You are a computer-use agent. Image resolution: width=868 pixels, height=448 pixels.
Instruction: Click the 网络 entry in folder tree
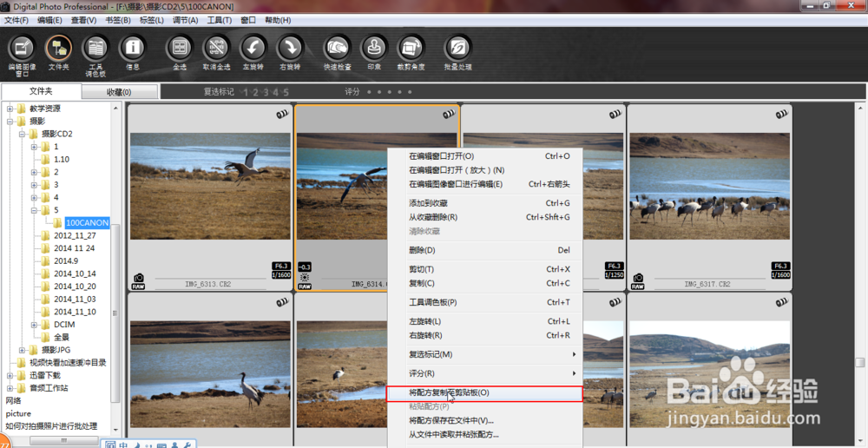coord(13,400)
